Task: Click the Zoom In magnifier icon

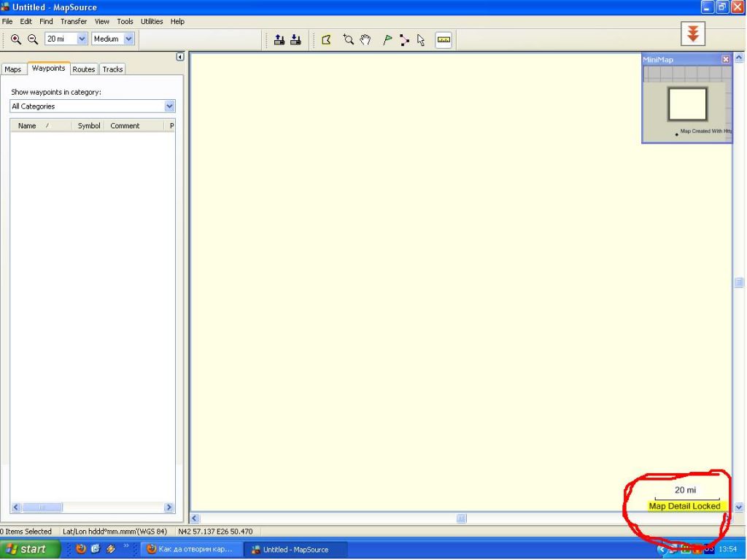Action: tap(16, 39)
